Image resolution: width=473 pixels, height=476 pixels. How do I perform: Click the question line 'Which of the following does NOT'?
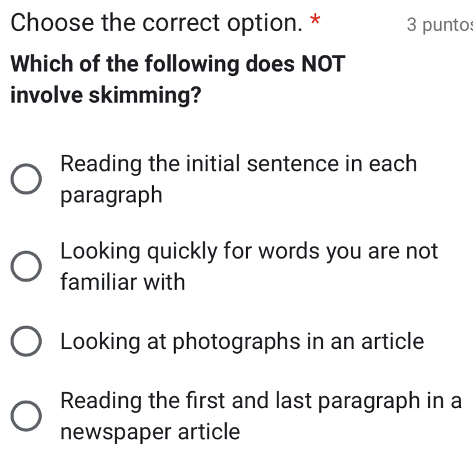coord(178,64)
